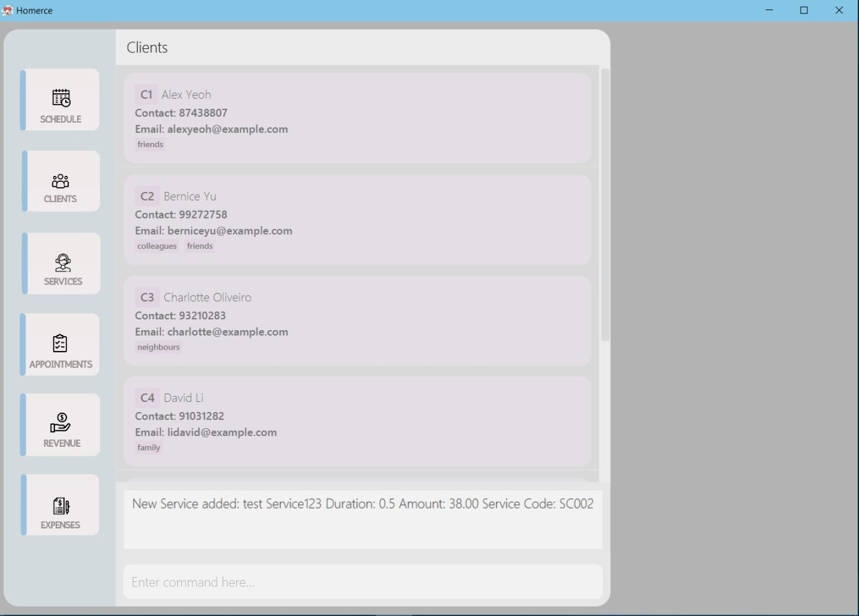
Task: Open the Services headset icon
Action: 63,263
